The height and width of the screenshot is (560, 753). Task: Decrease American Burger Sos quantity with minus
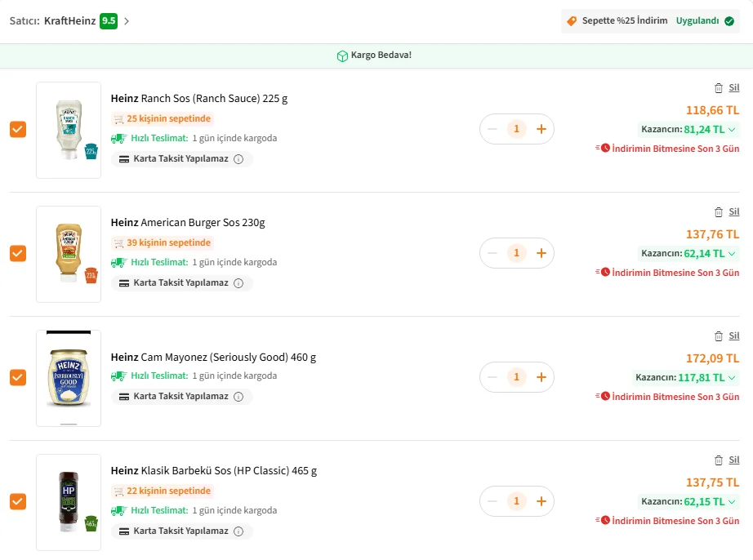click(x=492, y=253)
